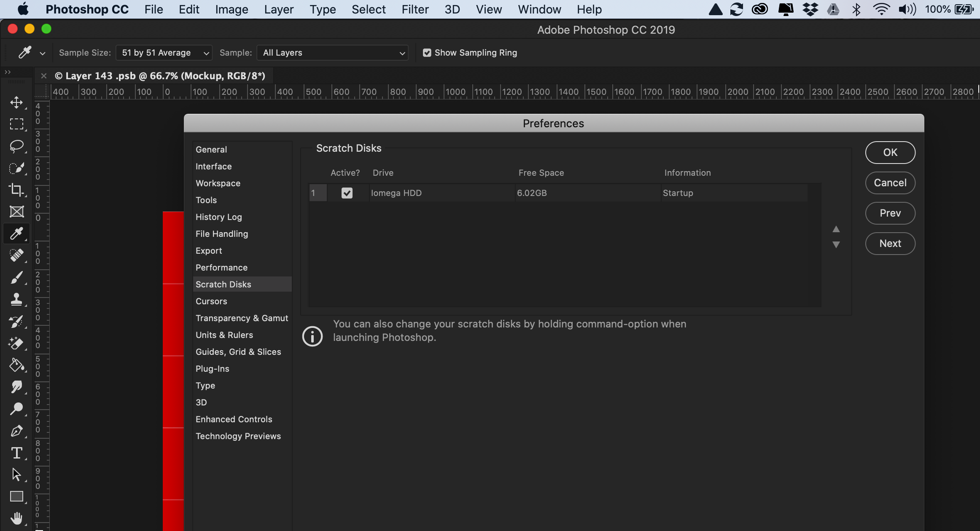980x531 pixels.
Task: Open the Filter menu
Action: pos(415,9)
